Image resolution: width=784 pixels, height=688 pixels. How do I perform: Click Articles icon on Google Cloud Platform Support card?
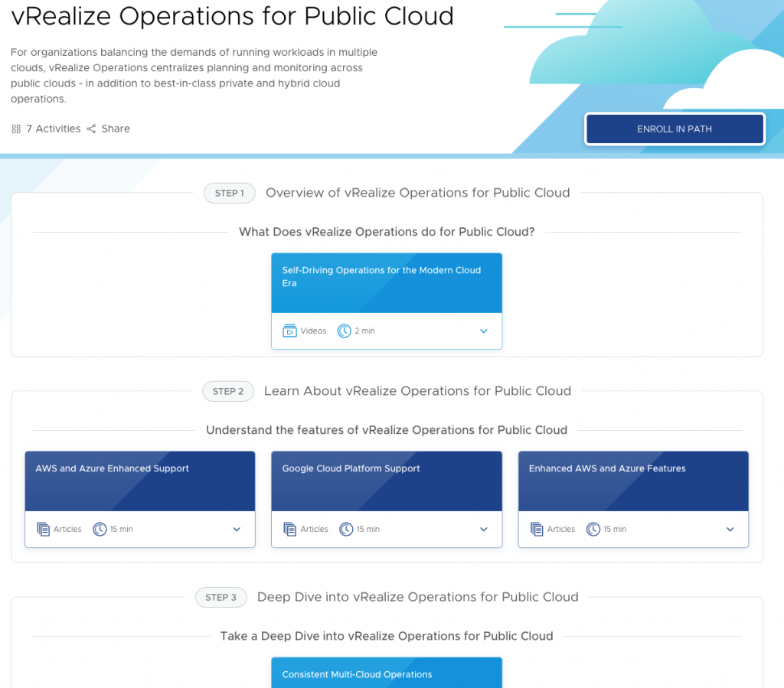(289, 529)
